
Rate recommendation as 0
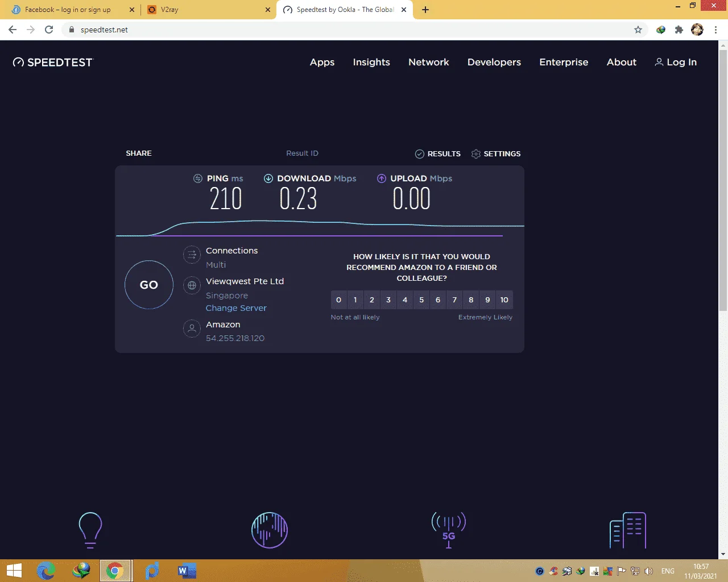click(x=339, y=300)
